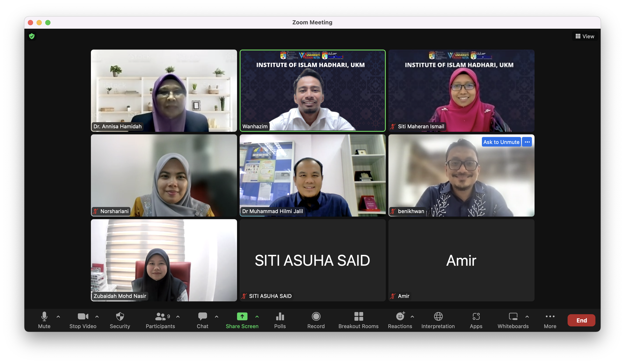Toggle Mute microphone button
Screen dimensions: 625x364
44,317
